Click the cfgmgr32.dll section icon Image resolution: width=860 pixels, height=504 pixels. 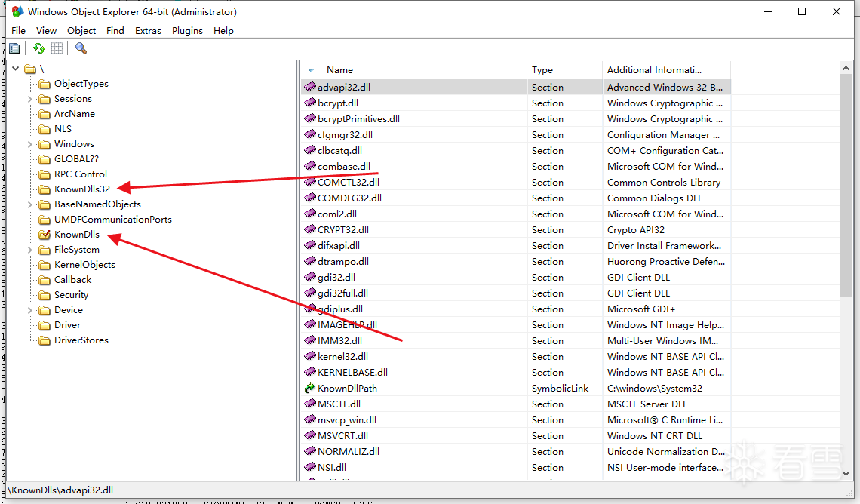(x=310, y=134)
